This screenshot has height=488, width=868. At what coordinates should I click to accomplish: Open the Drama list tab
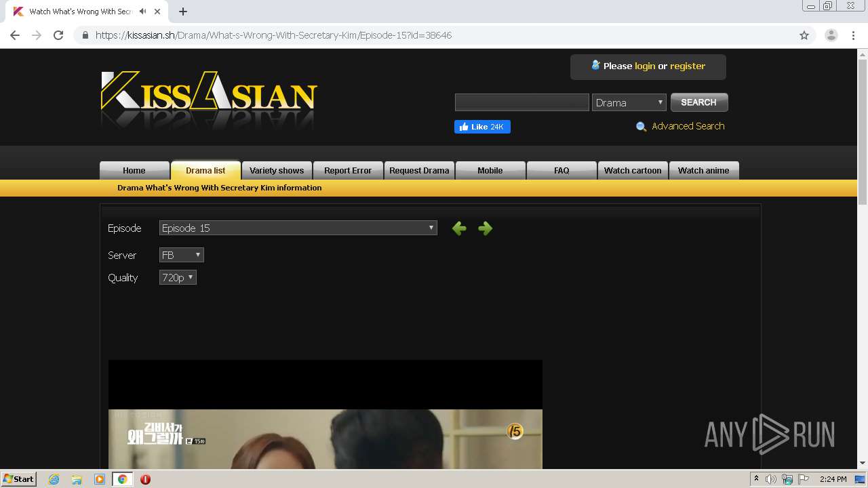tap(205, 170)
